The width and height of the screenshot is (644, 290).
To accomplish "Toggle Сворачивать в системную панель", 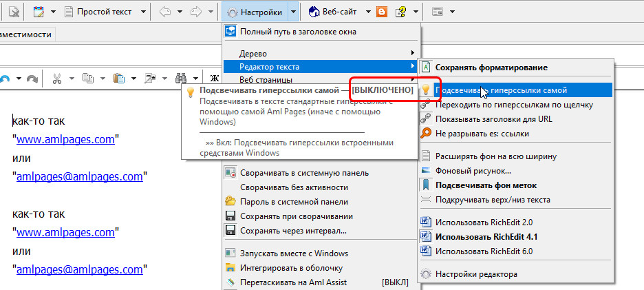I will pyautogui.click(x=321, y=173).
